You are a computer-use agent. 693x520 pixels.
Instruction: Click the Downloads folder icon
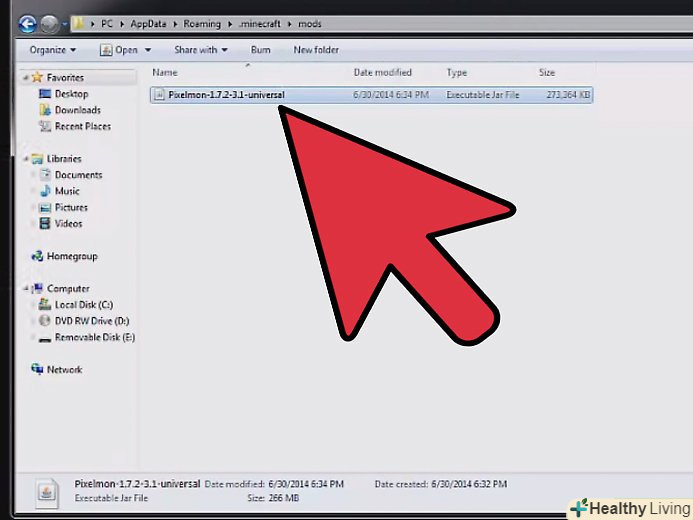tap(45, 110)
